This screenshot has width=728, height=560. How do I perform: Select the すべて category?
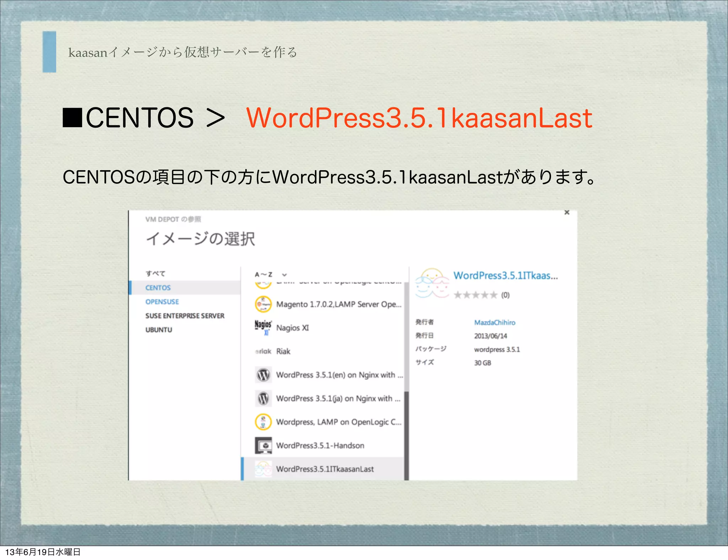155,273
